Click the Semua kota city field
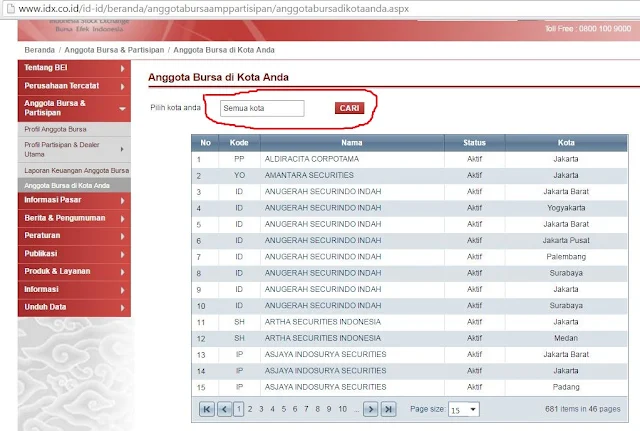 262,108
